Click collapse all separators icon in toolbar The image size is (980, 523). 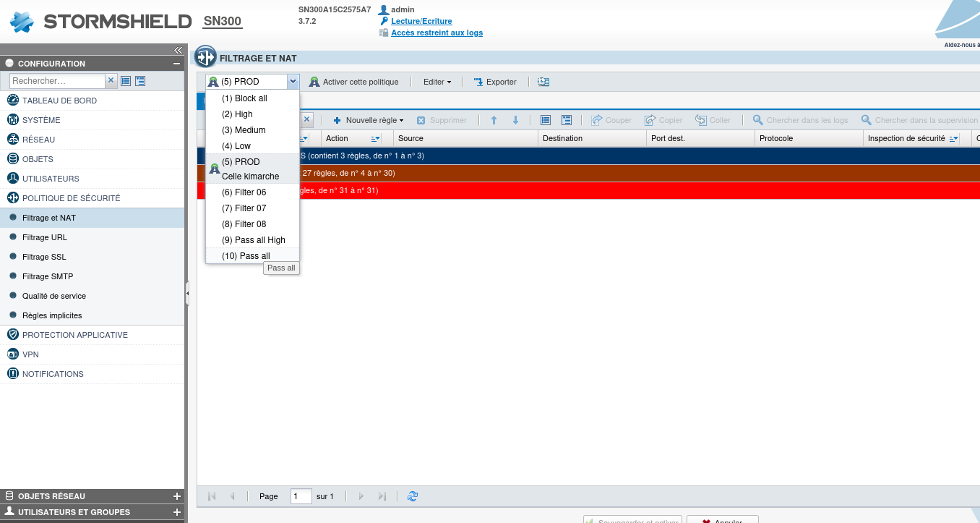546,120
